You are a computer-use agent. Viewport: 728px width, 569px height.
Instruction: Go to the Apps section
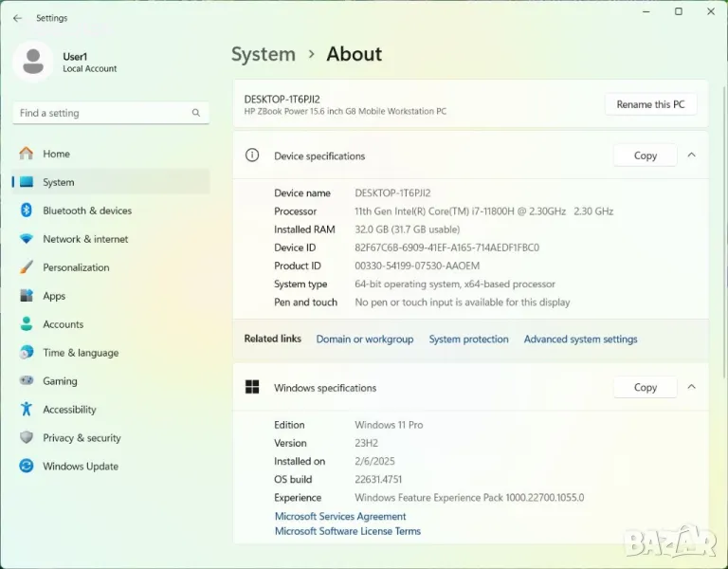[x=54, y=296]
